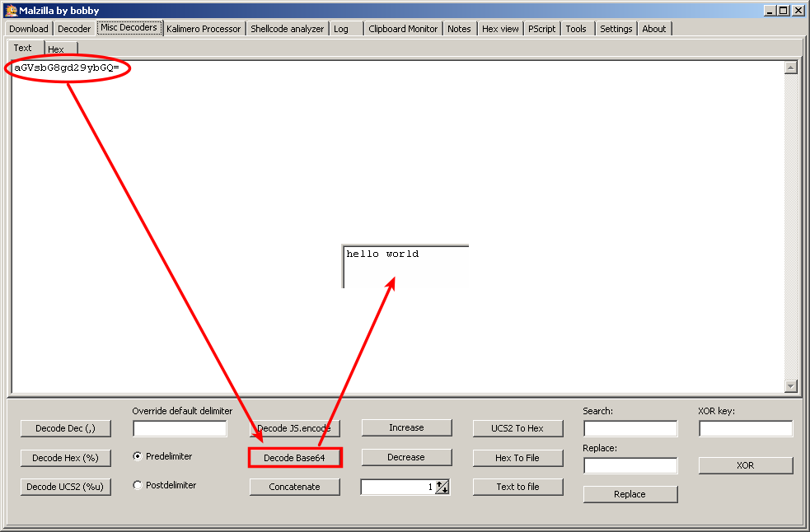
Task: Click the Decode Hex (%) button
Action: [x=65, y=458]
